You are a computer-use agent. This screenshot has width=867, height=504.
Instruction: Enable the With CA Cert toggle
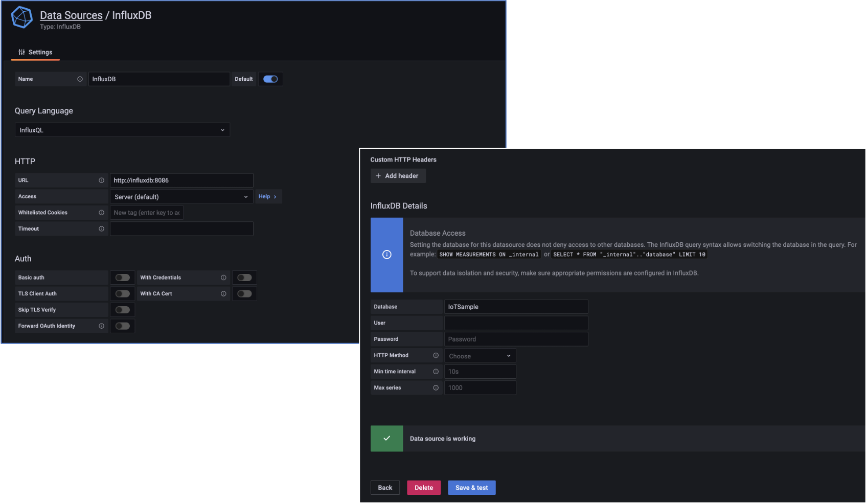[x=244, y=294]
